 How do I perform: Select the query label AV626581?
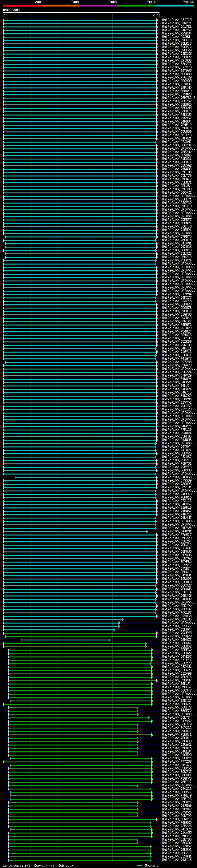click(x=11, y=10)
